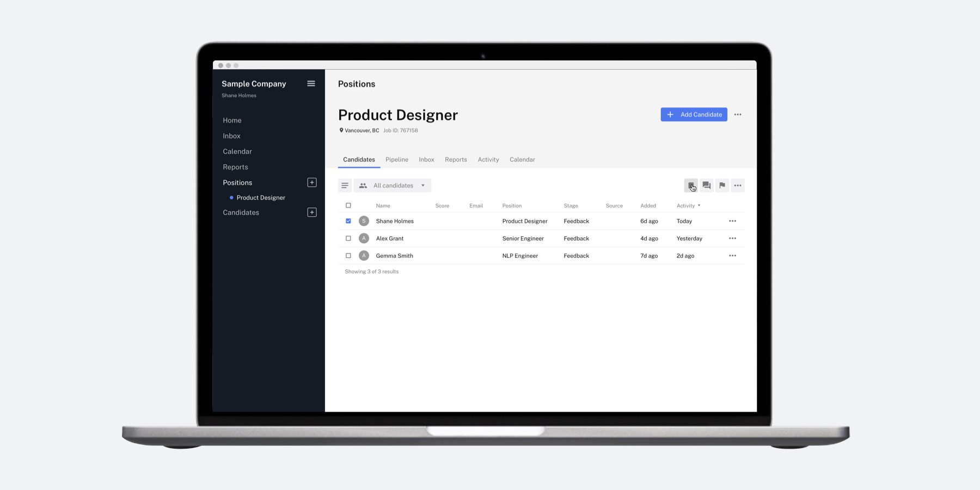Flag selected candidates with flag icon
Image resolution: width=980 pixels, height=490 pixels.
tap(722, 185)
